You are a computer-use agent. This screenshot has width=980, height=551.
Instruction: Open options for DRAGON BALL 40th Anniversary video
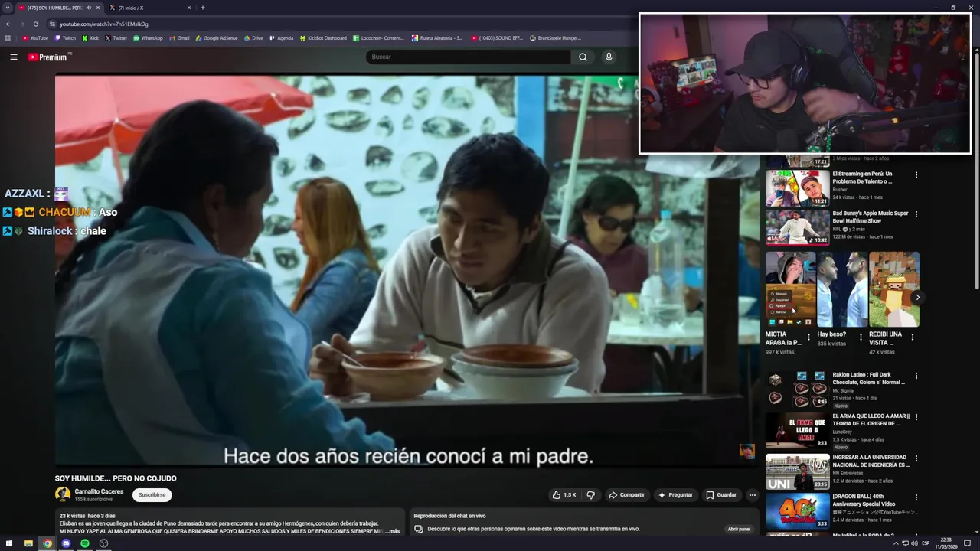(x=916, y=497)
